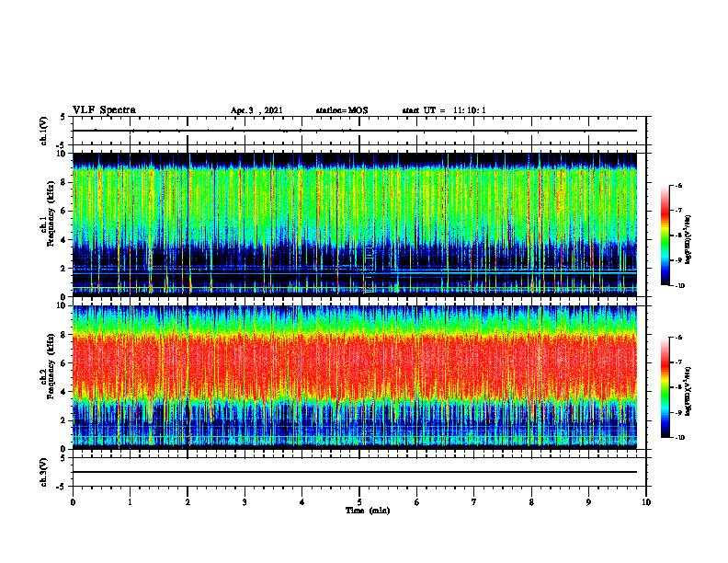Click the "4" kHz tick of ch.1 spectrogram
Image resolution: width=728 pixels, height=563 pixels.
[63, 240]
